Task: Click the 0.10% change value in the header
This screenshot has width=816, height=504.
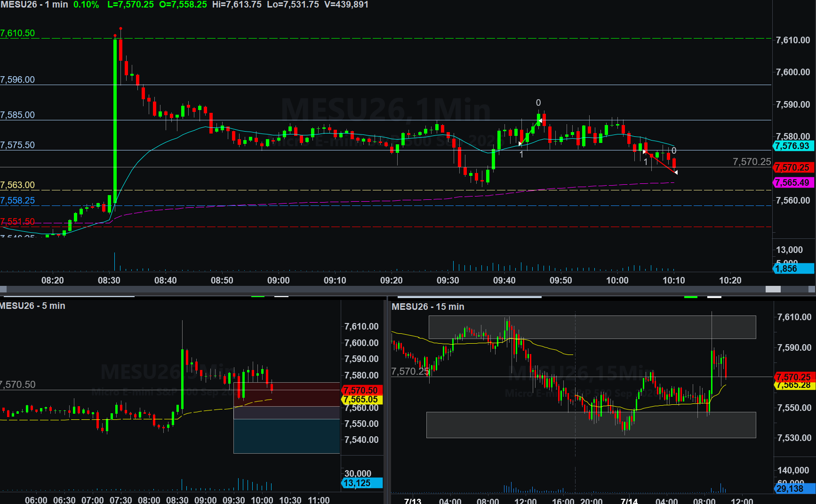Action: pos(86,5)
